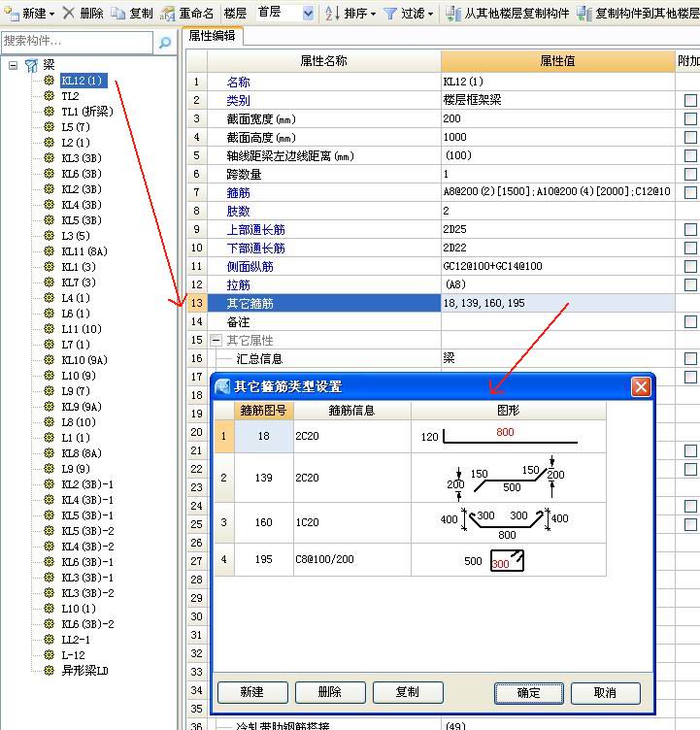Image resolution: width=700 pixels, height=730 pixels.
Task: Toggle 附加 checkbox for 截面宽度 row
Action: click(x=690, y=118)
